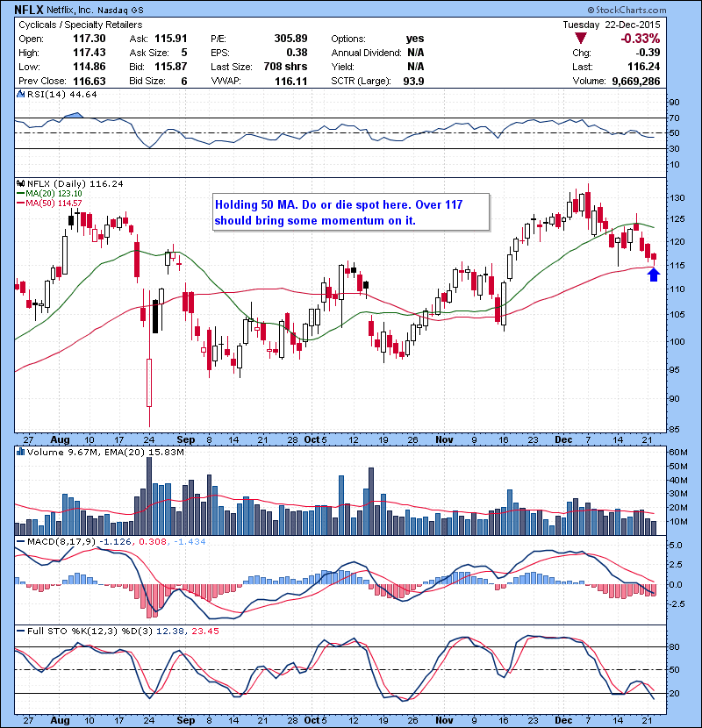Click the SCTR (Large) 93.9 value
Screen dimensions: 702x728
pos(412,81)
